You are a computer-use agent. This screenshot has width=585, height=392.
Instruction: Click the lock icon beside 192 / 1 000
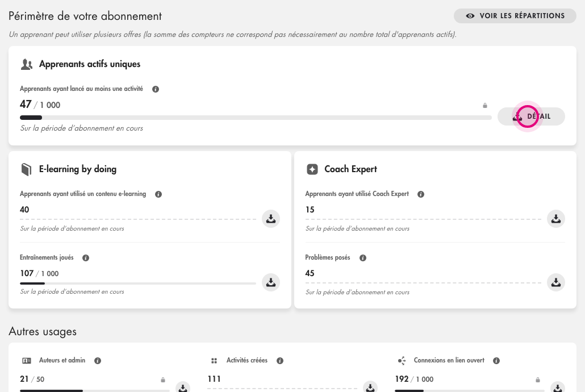pos(538,380)
